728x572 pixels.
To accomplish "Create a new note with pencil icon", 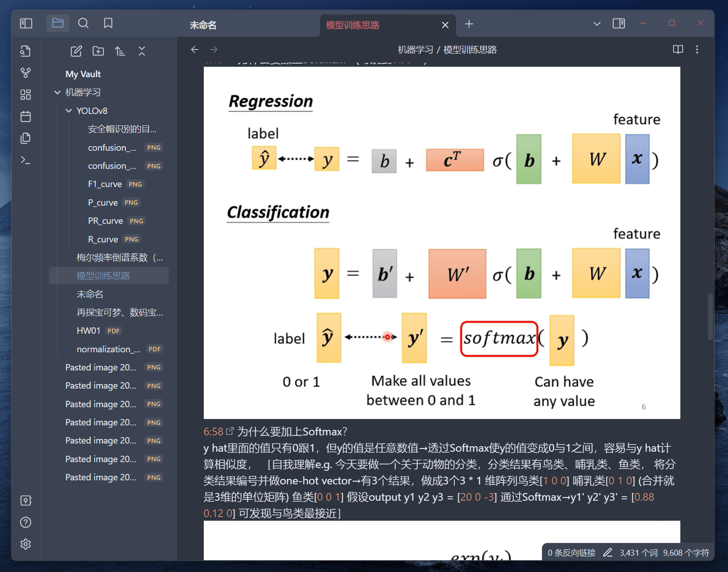I will pyautogui.click(x=76, y=51).
